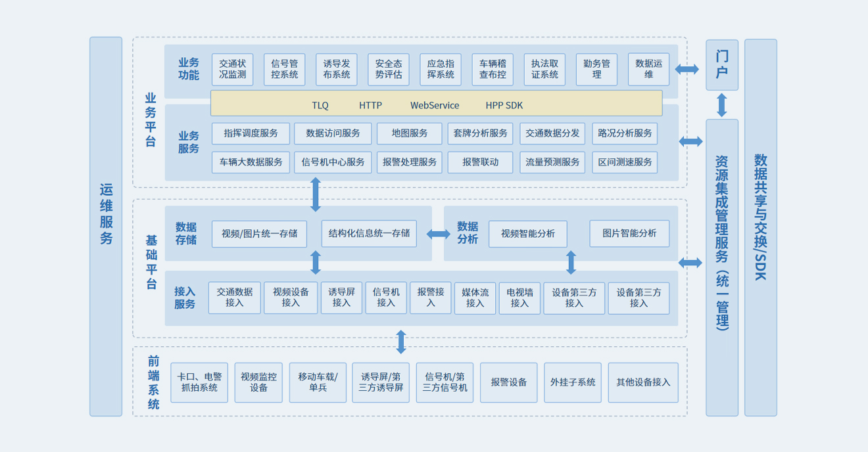The height and width of the screenshot is (452, 868).
Task: Click the vertical arrow below 门户
Action: click(x=721, y=105)
